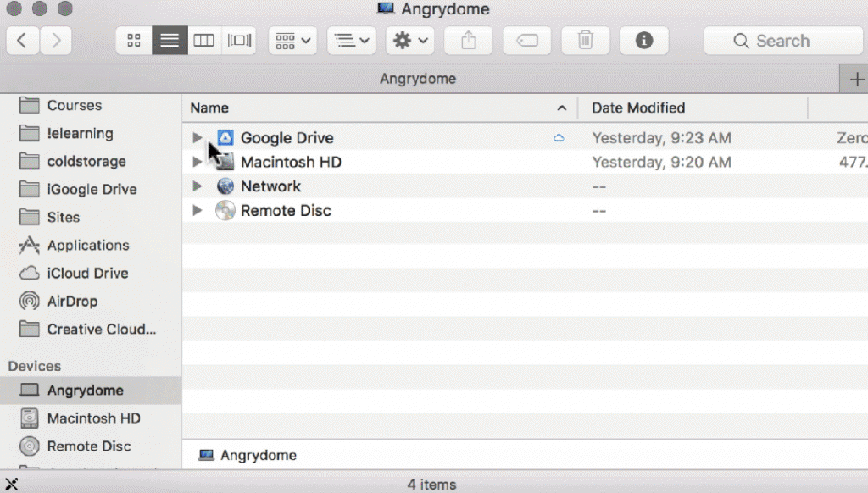Switch to icon view in toolbar
The height and width of the screenshot is (493, 868).
pyautogui.click(x=133, y=41)
